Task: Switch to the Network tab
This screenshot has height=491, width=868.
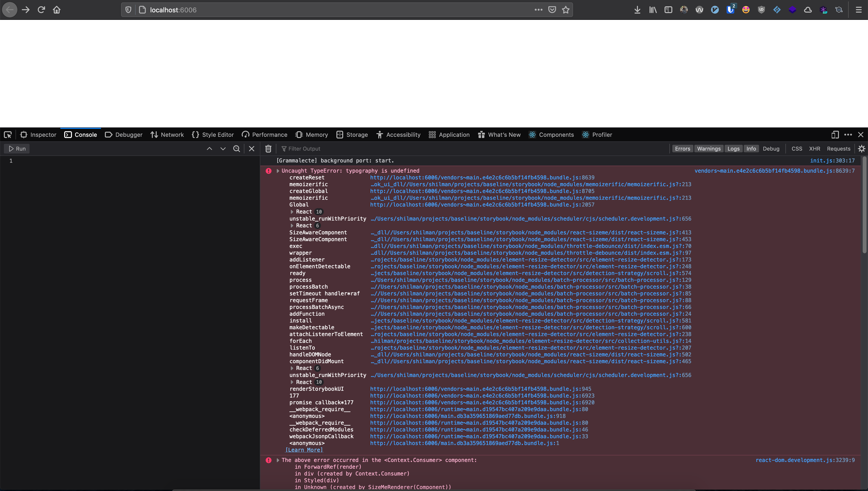Action: point(167,135)
